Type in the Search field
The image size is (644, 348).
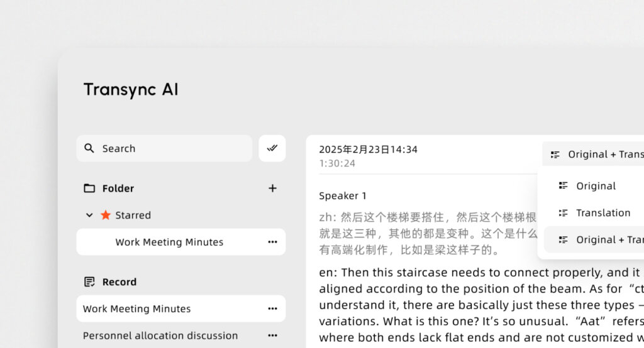tap(170, 149)
